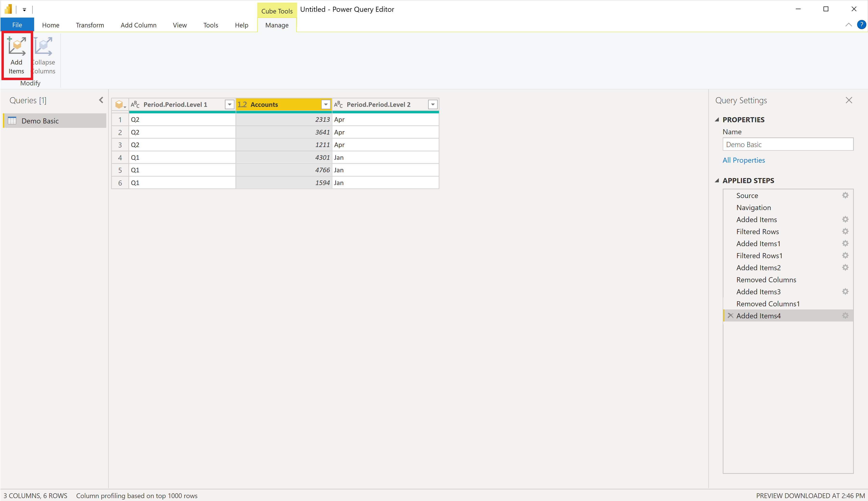Collapse the PROPERTIES section triangle
Screen dimensions: 868x501
tap(717, 120)
